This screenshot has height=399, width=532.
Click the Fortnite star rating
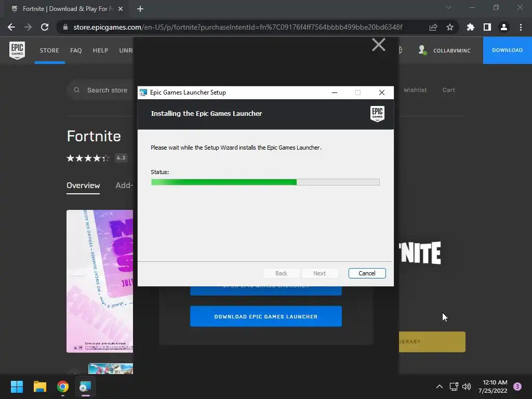click(x=88, y=158)
